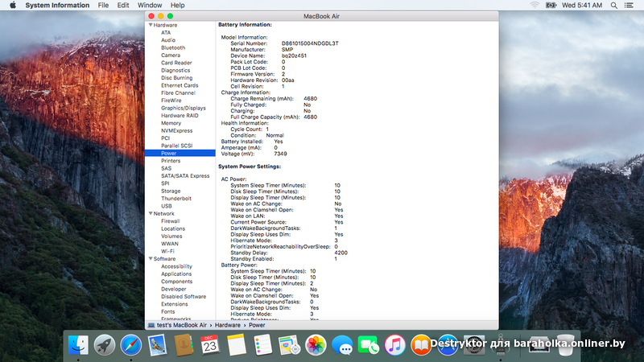This screenshot has height=362, width=644.
Task: Click serial number D861015004NDGDL3T
Action: pyautogui.click(x=310, y=43)
